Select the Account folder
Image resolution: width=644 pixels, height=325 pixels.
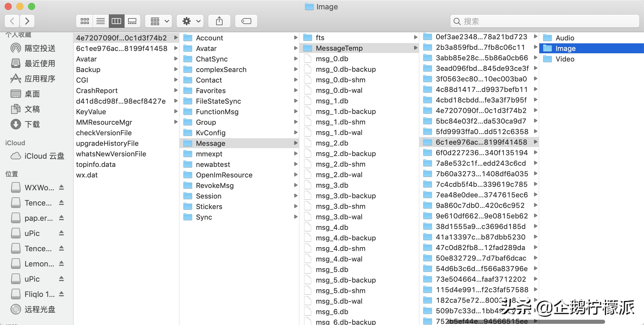coord(239,38)
